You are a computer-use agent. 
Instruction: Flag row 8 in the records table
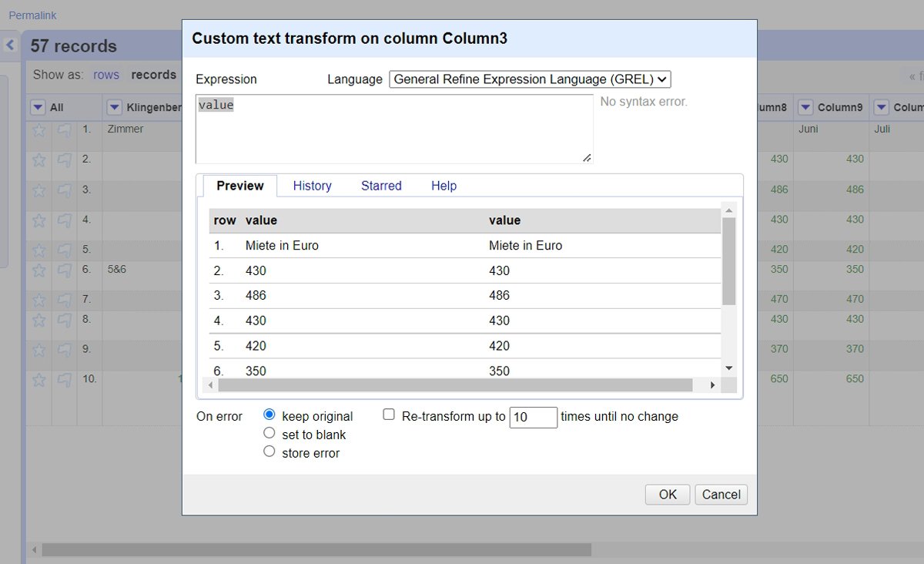pos(65,320)
